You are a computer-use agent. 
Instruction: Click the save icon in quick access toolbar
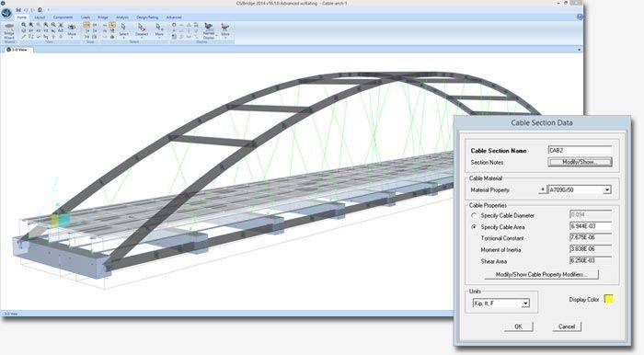click(x=18, y=9)
